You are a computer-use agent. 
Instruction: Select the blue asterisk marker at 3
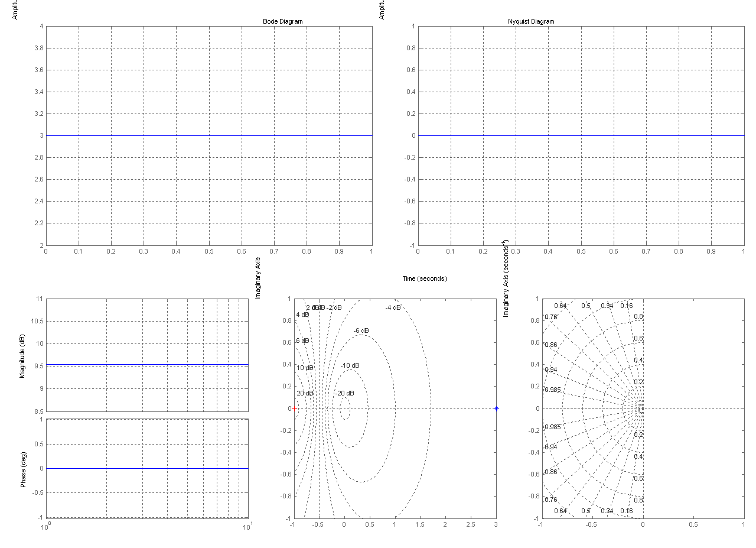pos(497,408)
